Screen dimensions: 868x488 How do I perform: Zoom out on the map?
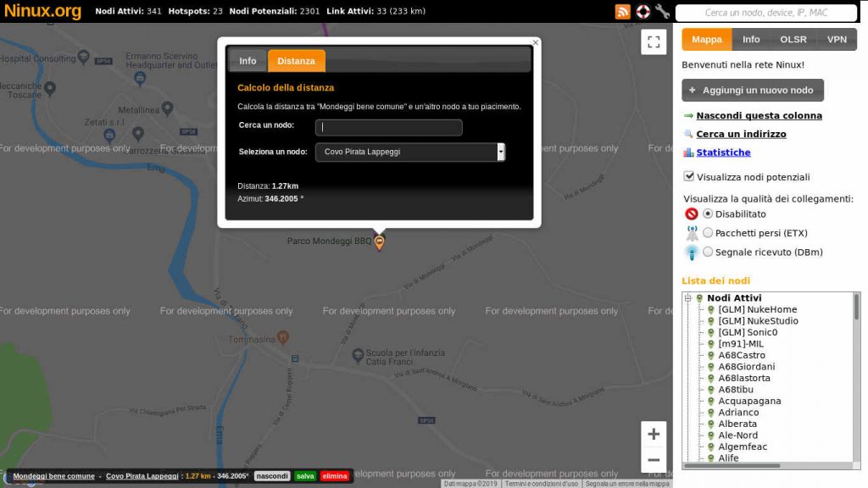coord(654,460)
